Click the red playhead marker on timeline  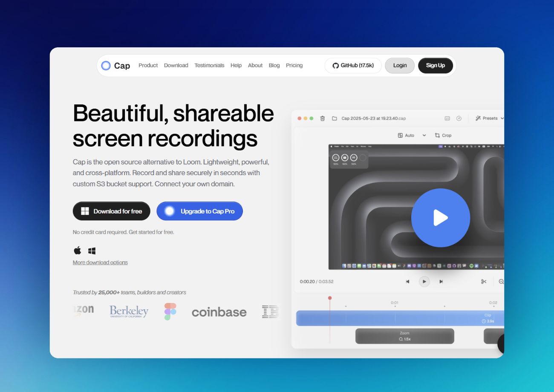330,298
